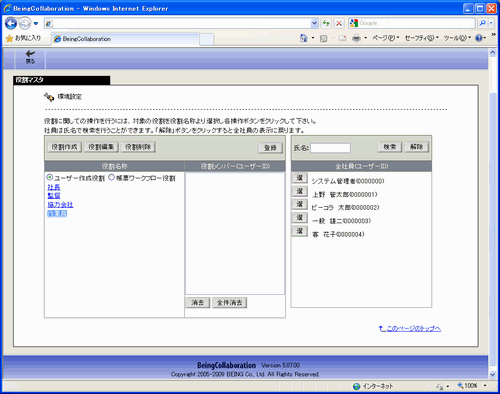Open the Home button dropdown arrow
Screen dimensions: 500x394
(x=313, y=38)
